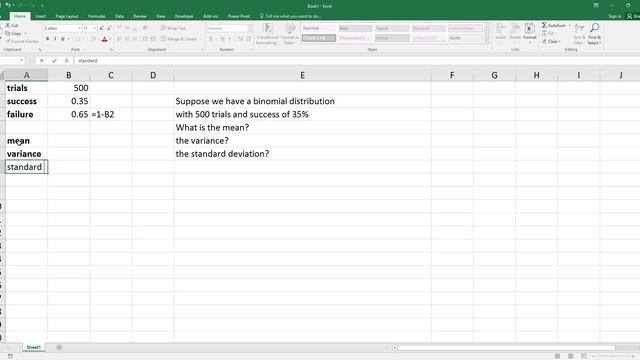Expand the cell Styles gallery
This screenshot has height=360, width=640.
(487, 41)
